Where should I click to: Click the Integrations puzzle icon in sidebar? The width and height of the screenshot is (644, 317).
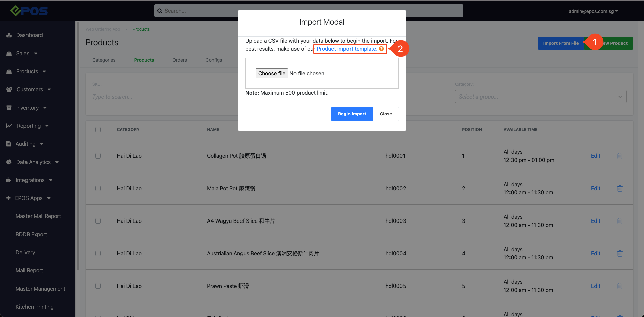[9, 180]
